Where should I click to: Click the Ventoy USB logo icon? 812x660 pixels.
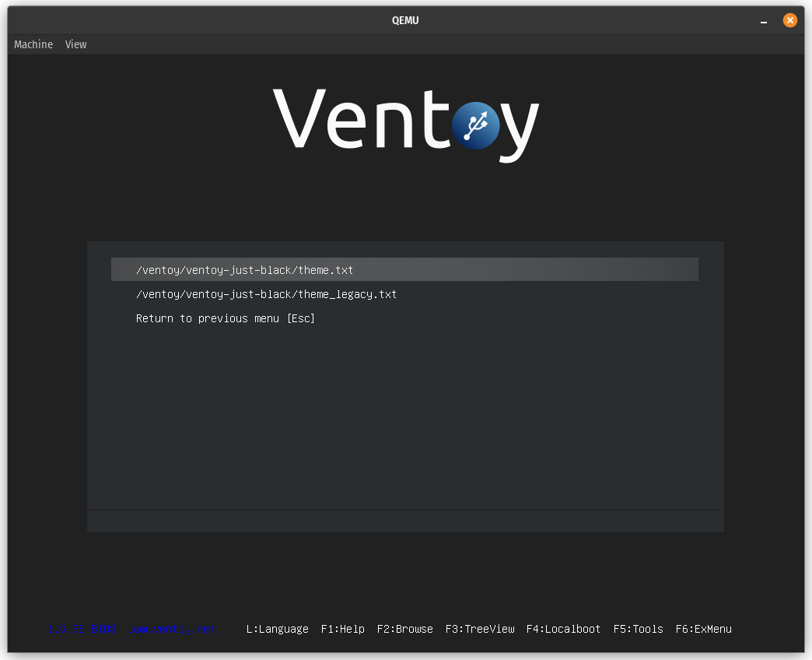(x=475, y=125)
